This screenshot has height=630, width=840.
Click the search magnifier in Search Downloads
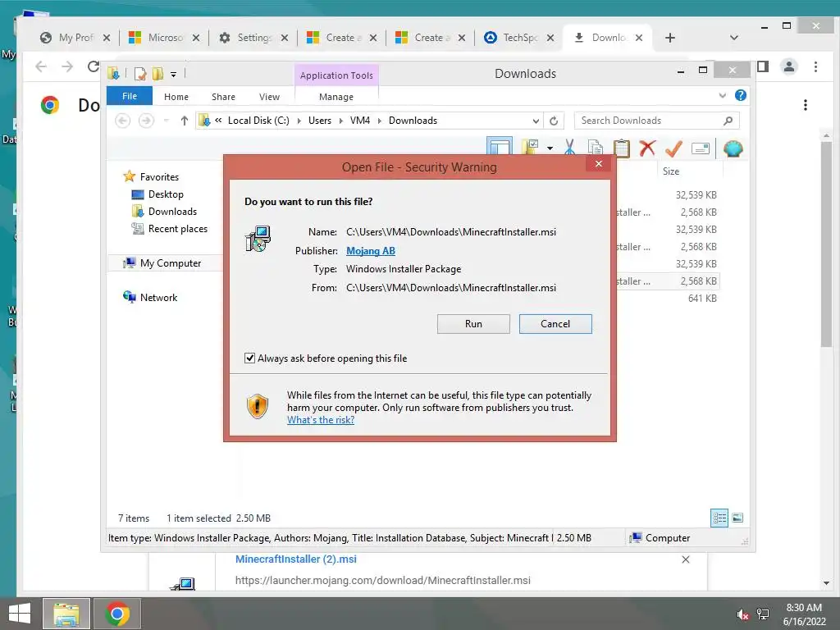(x=728, y=121)
